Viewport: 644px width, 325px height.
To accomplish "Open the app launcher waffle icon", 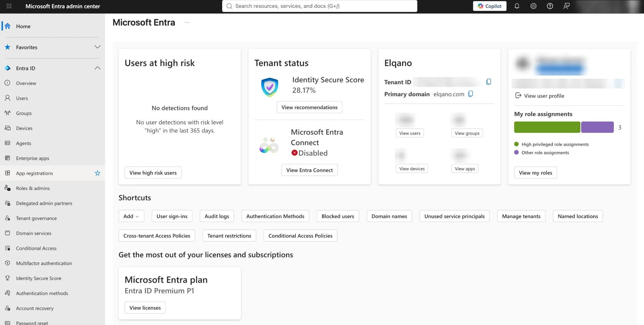I will tap(9, 6).
